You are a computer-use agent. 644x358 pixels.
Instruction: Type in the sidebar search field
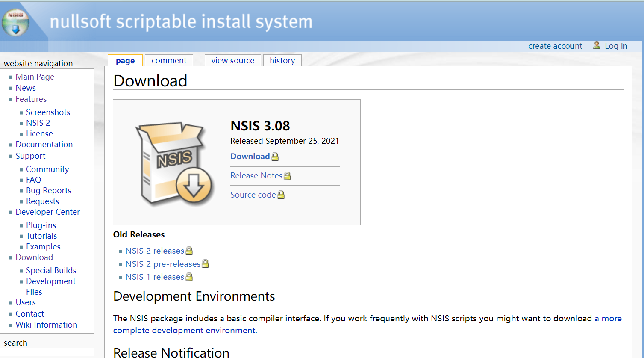pos(47,352)
